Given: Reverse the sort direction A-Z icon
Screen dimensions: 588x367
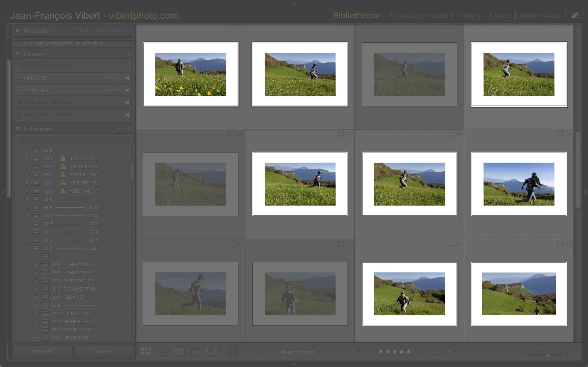Looking at the screenshot, I should pyautogui.click(x=252, y=351).
